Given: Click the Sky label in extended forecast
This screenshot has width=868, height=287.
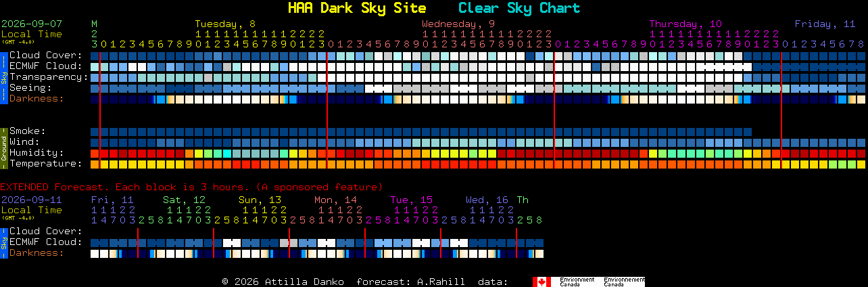Looking at the screenshot, I should click(3, 242).
